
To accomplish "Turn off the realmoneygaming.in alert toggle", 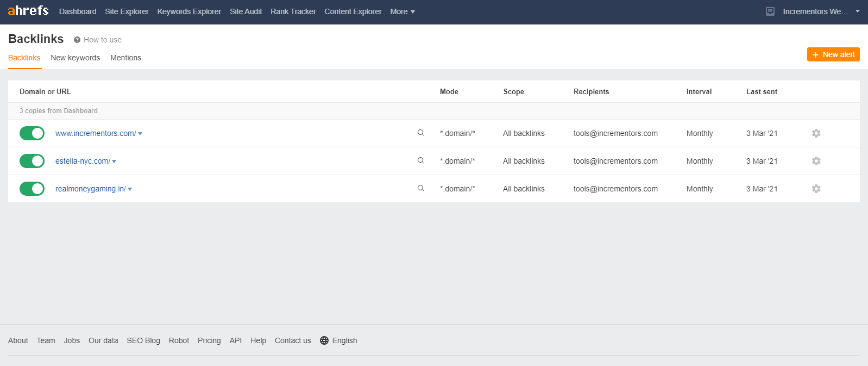I will click(x=32, y=189).
